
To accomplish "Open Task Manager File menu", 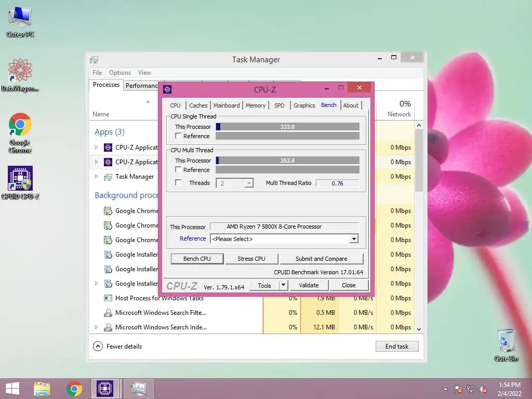I will (x=97, y=73).
